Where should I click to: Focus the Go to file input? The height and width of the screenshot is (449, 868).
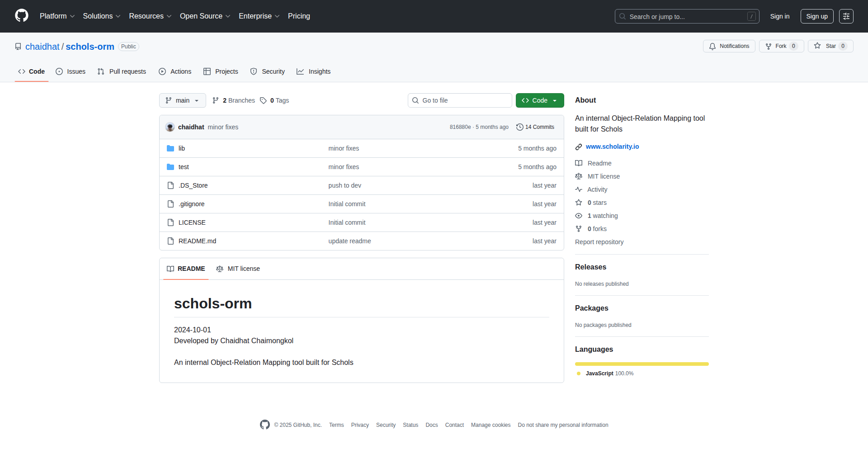click(x=460, y=100)
